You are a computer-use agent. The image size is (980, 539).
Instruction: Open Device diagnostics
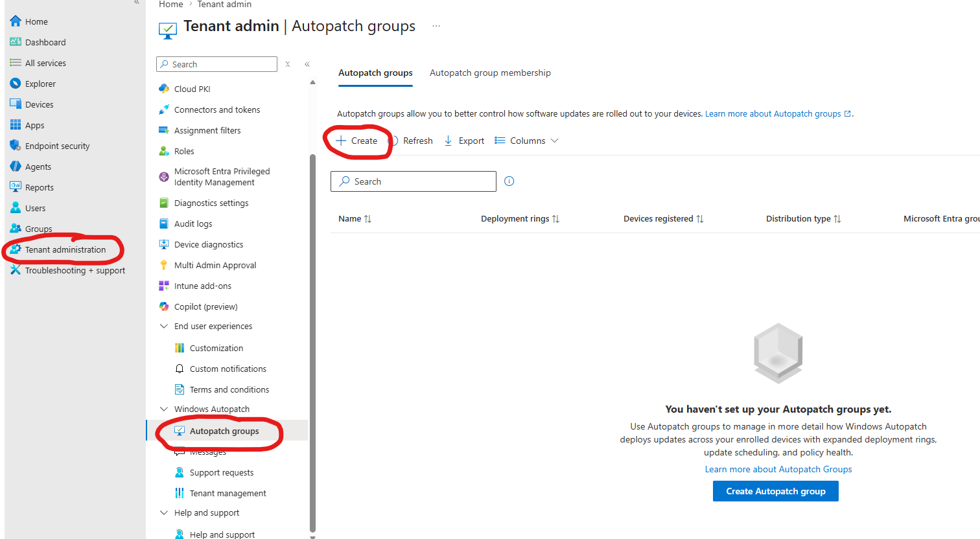[208, 244]
